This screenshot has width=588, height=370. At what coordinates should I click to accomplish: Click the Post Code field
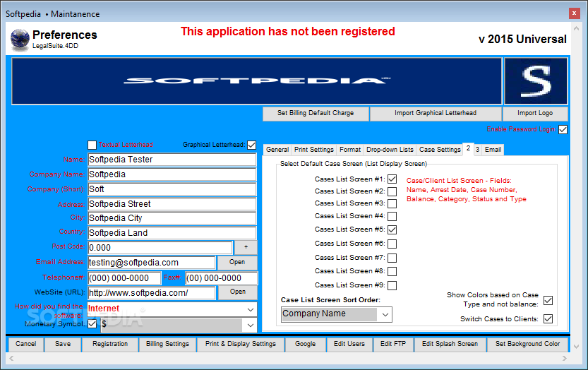(x=160, y=248)
